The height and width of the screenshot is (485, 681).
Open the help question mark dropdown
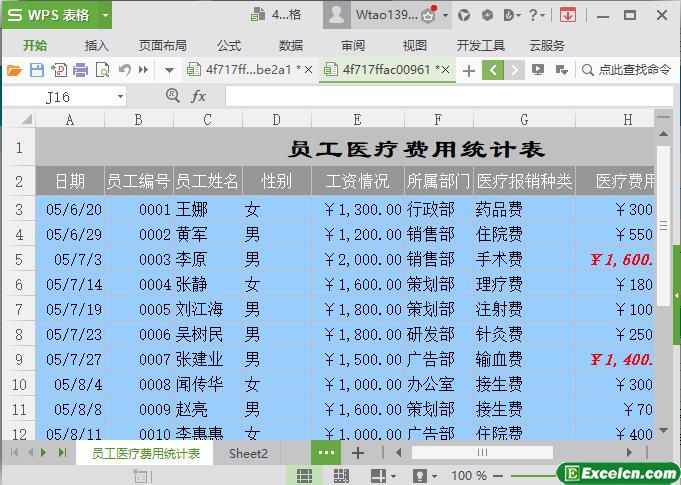point(537,15)
